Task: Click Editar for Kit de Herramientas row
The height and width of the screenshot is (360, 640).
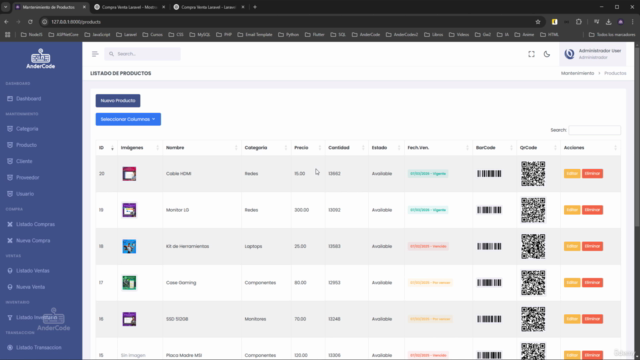Action: (572, 246)
